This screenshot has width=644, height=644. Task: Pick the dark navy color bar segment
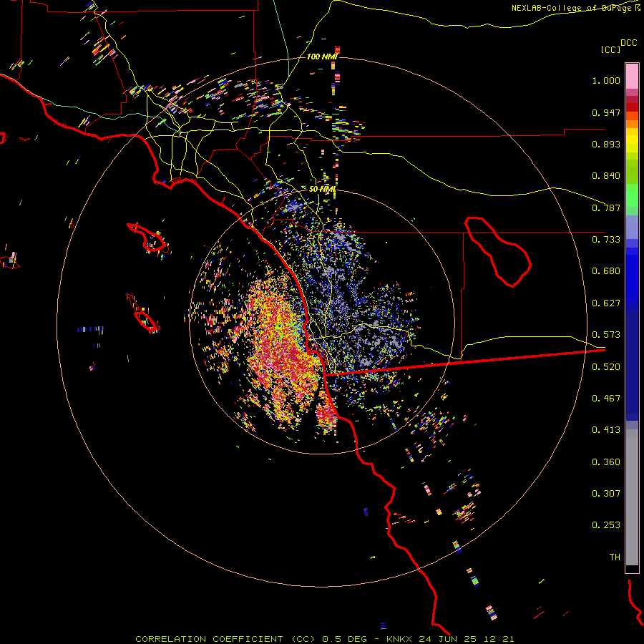[x=632, y=366]
